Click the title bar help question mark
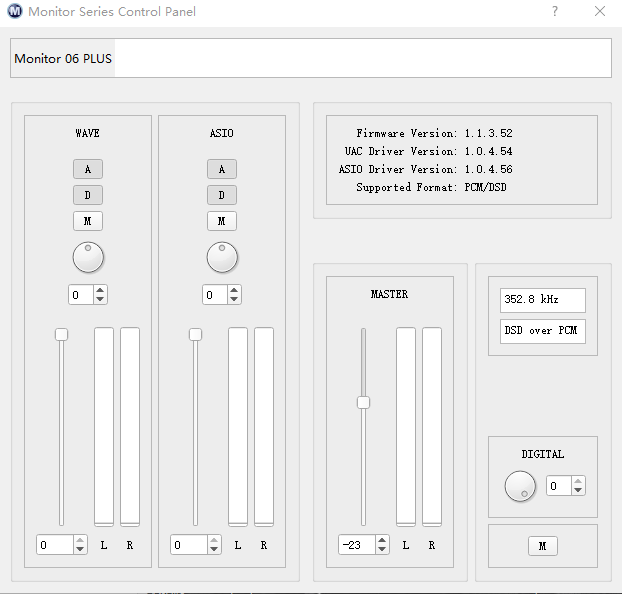Screen dimensions: 622x594 click(555, 12)
